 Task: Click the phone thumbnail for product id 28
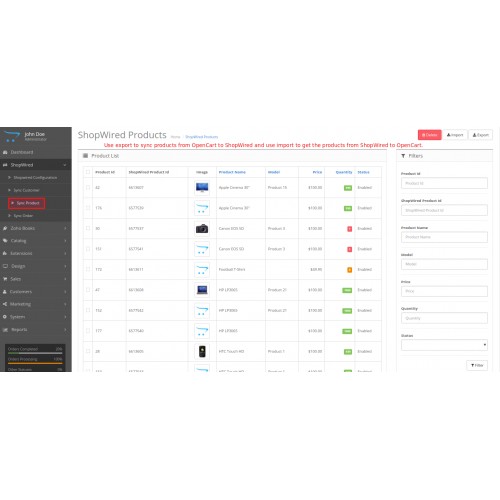pos(202,351)
